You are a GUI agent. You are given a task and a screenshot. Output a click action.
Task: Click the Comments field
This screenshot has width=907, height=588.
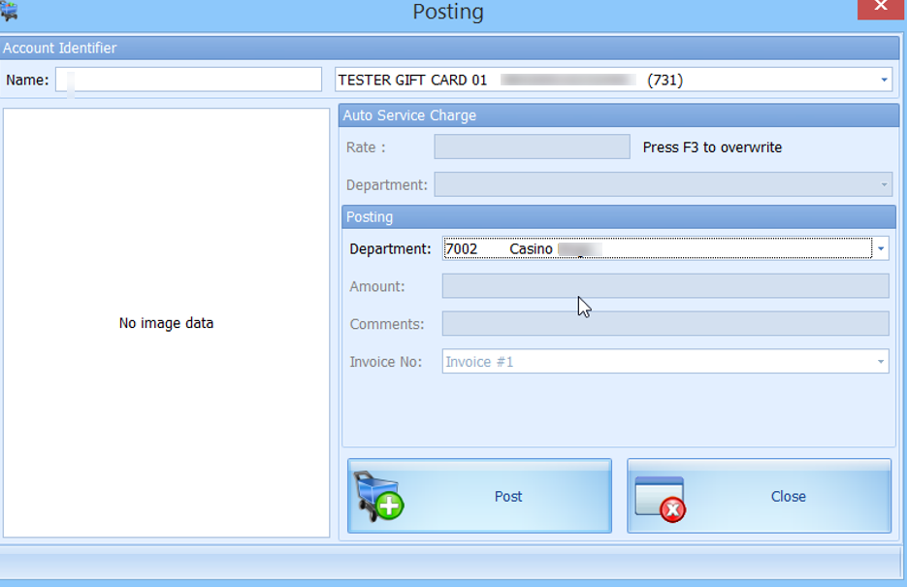point(663,323)
